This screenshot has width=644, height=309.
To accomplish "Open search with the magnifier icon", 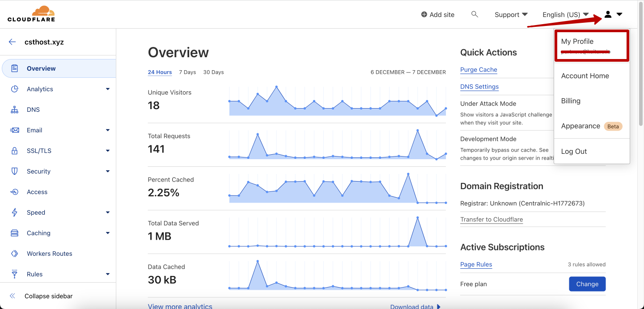I will (x=475, y=14).
